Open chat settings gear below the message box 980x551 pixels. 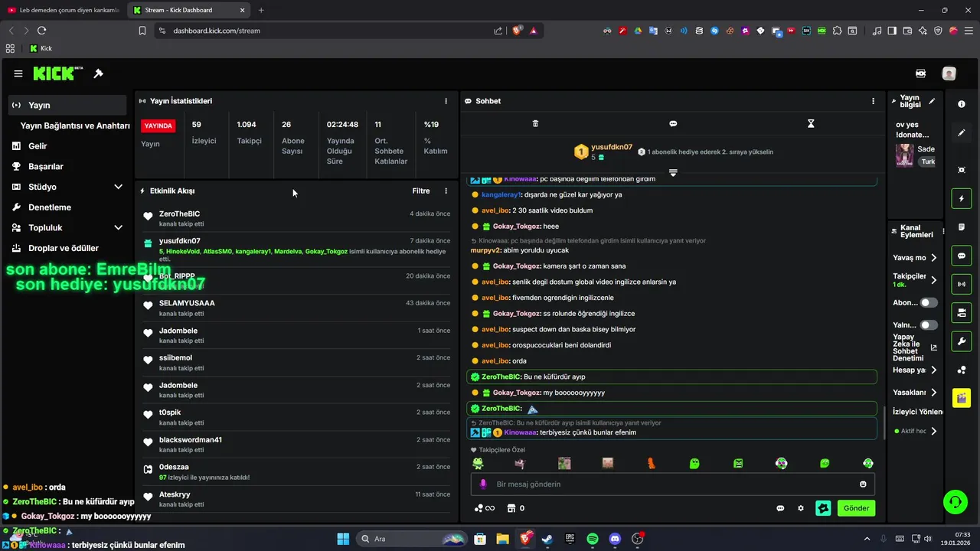tap(801, 508)
